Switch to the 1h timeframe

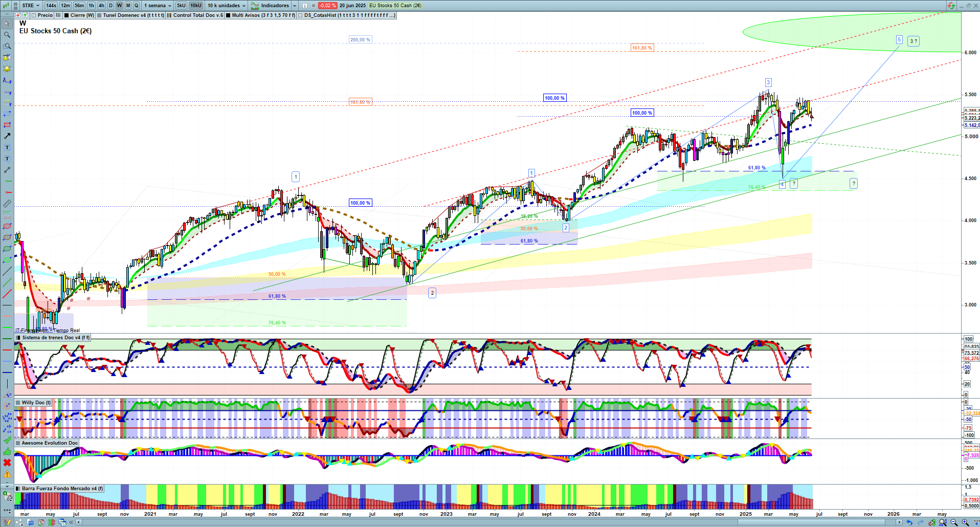91,6
